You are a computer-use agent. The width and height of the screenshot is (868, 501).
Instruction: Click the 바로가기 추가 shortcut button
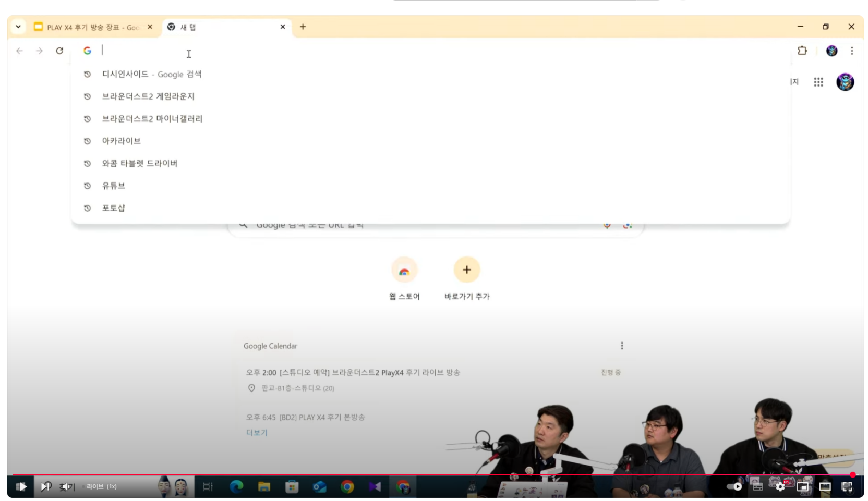[x=467, y=279]
